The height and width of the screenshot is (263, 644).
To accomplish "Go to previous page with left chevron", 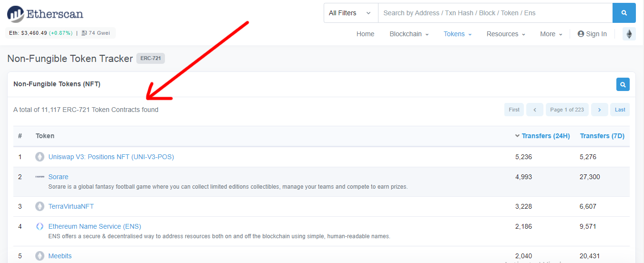I will pos(535,110).
